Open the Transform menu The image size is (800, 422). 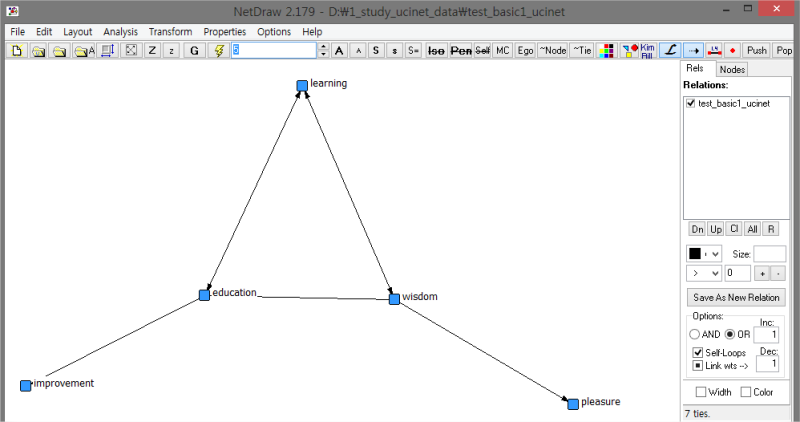point(170,32)
